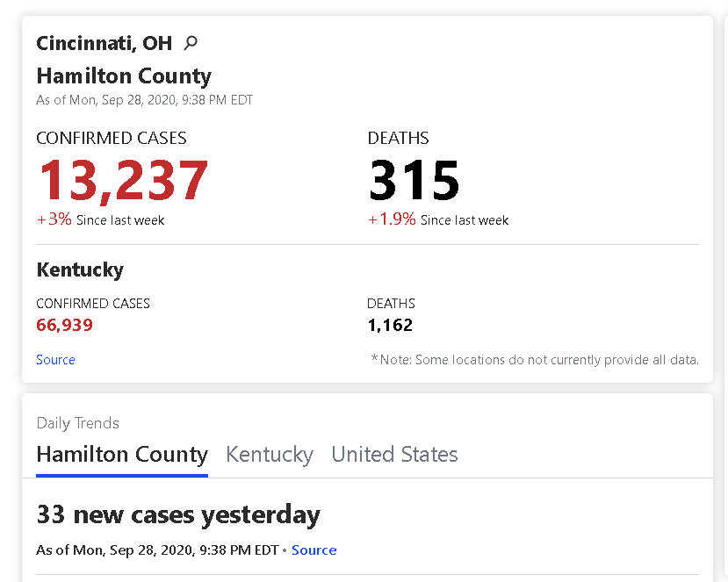Switch to the United States daily trends tab
This screenshot has height=582, width=728.
click(x=394, y=454)
